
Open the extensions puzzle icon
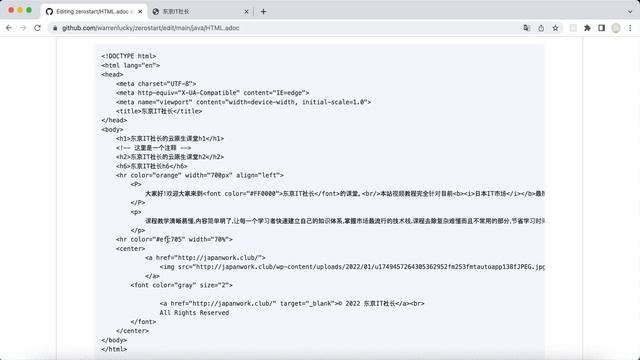[x=587, y=28]
